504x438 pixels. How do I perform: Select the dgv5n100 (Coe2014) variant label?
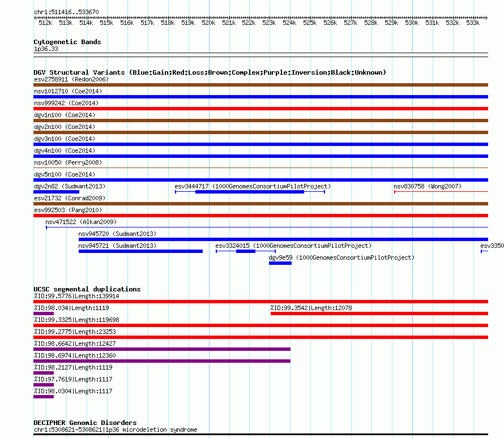tap(65, 174)
